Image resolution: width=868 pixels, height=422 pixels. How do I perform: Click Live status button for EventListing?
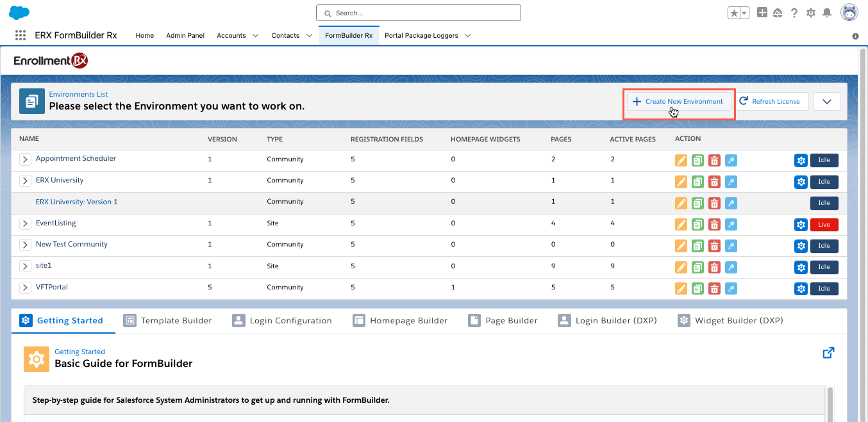click(x=824, y=225)
